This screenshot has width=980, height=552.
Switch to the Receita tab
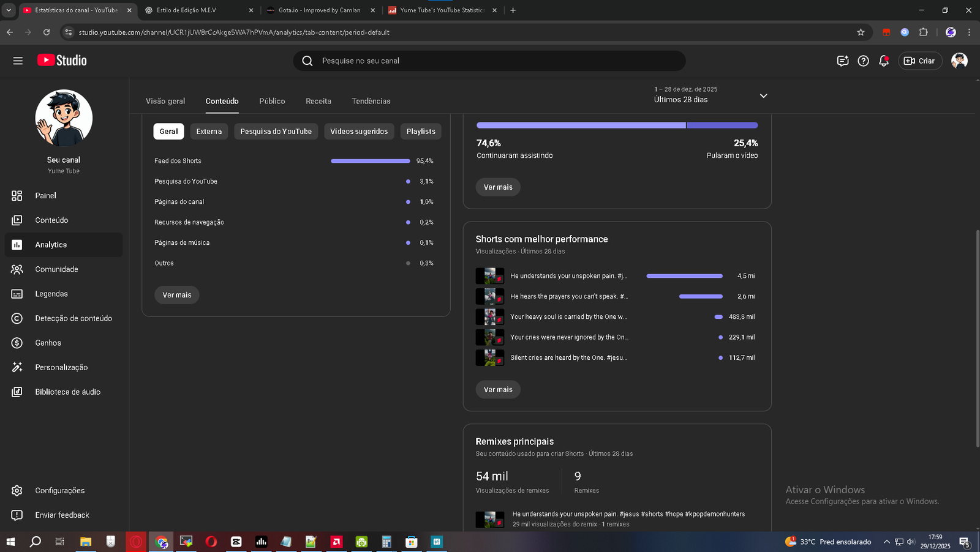[x=318, y=101]
